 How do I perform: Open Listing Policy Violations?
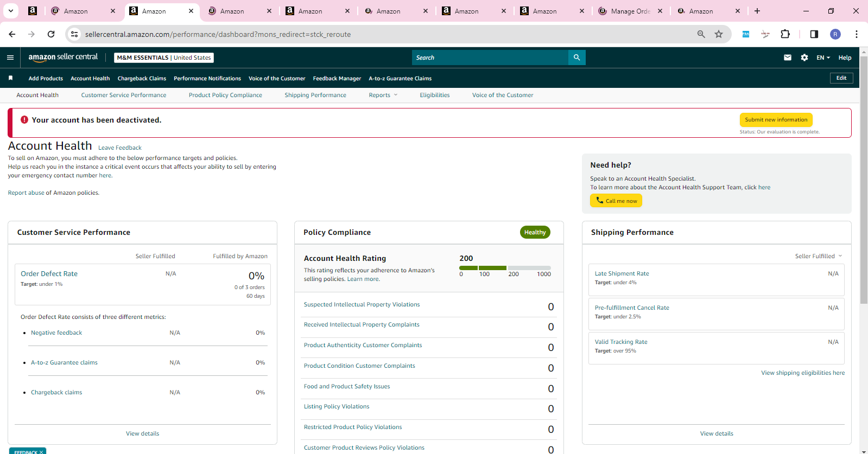337,406
